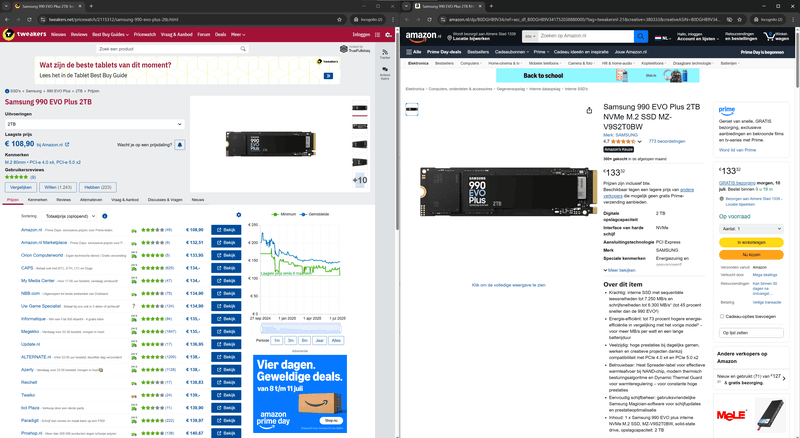Click the Willen (1.243) button
Screen dimensions: 800x438
click(x=58, y=187)
